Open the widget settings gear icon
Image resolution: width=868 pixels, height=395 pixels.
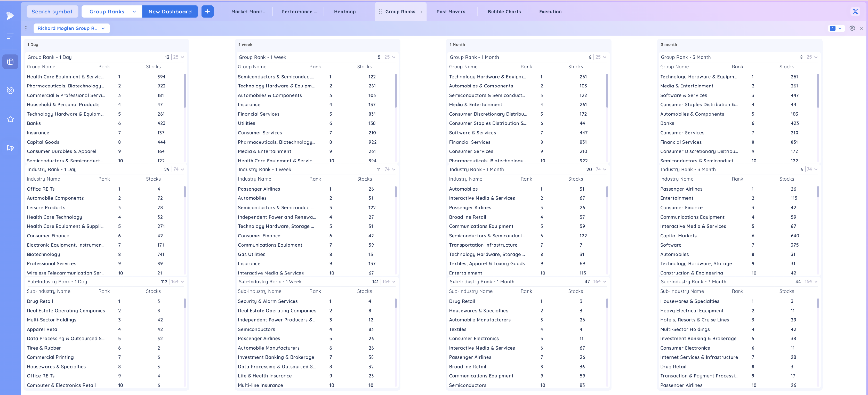[852, 28]
